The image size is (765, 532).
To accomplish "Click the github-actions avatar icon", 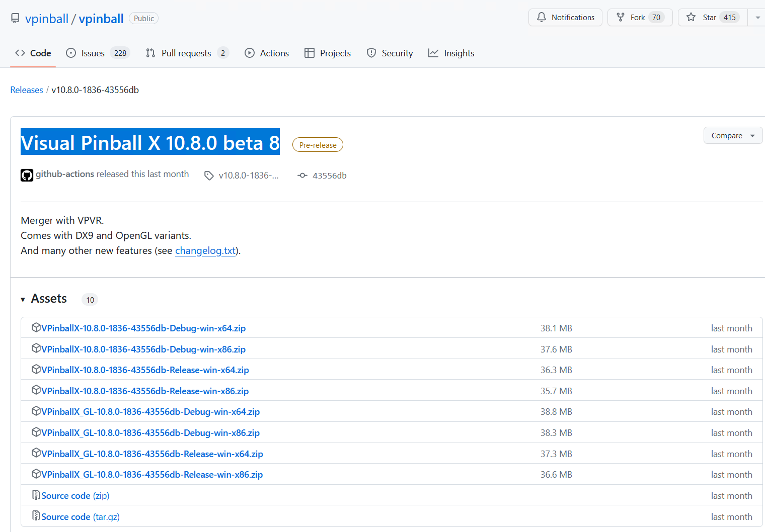I will tap(27, 175).
